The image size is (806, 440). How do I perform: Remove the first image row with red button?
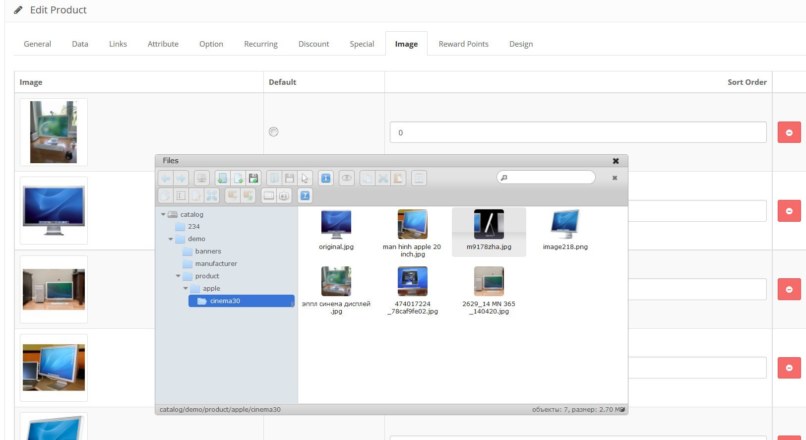(789, 132)
